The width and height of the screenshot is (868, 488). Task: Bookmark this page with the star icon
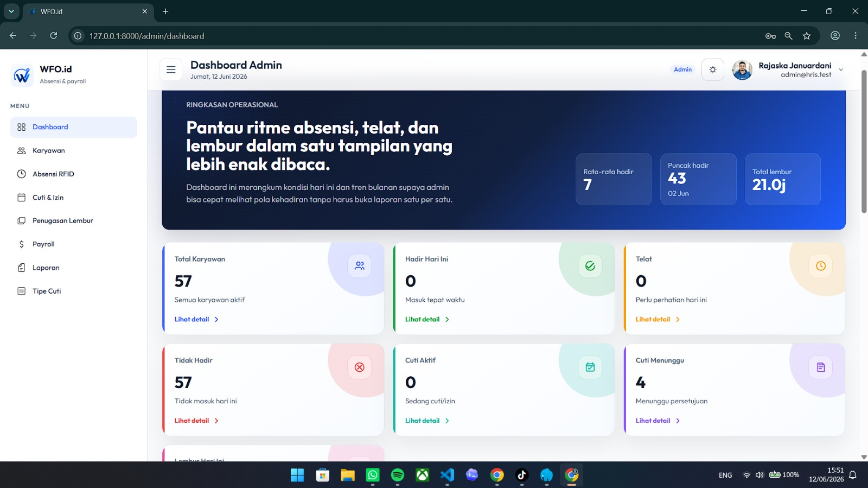(x=807, y=36)
